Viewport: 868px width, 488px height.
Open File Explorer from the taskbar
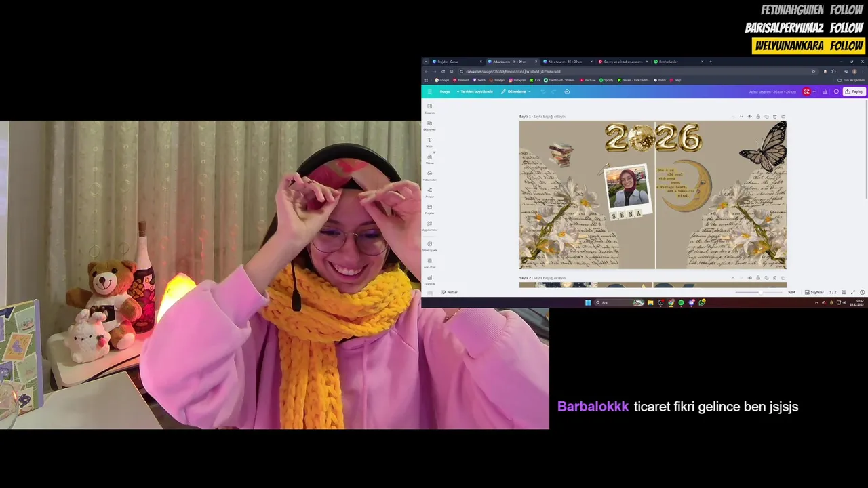650,302
